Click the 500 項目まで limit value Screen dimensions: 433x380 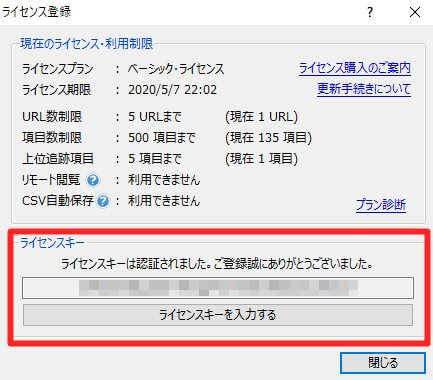162,138
